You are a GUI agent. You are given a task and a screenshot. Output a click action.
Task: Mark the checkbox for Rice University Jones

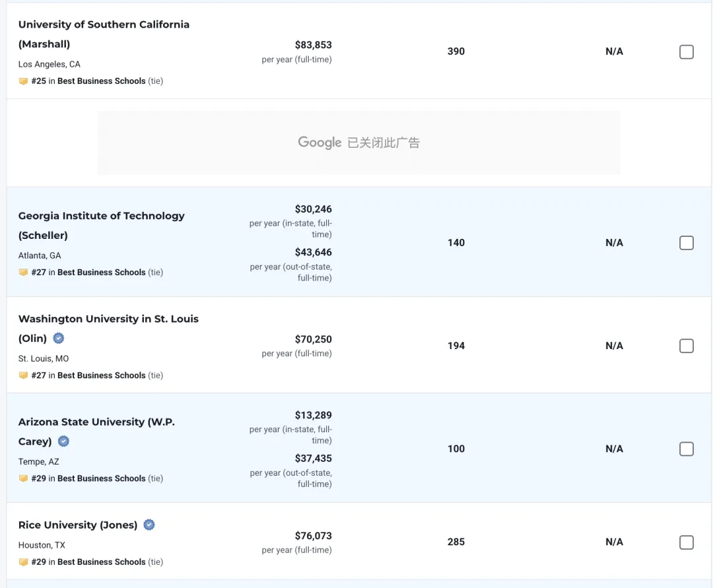(687, 542)
